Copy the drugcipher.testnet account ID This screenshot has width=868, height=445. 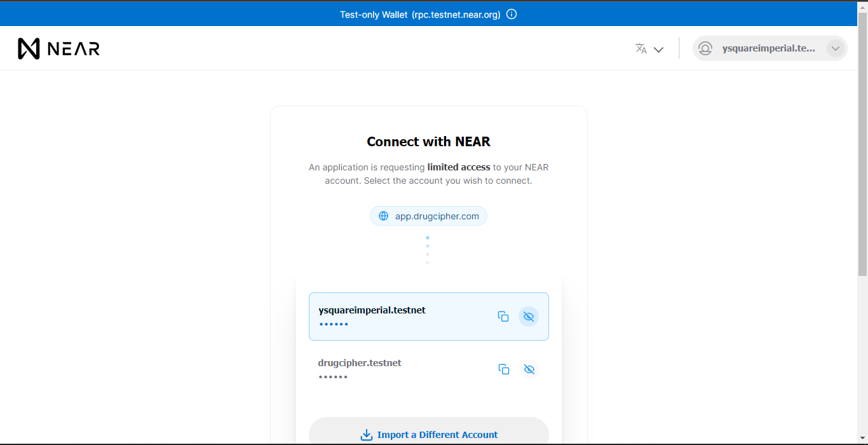(x=504, y=369)
